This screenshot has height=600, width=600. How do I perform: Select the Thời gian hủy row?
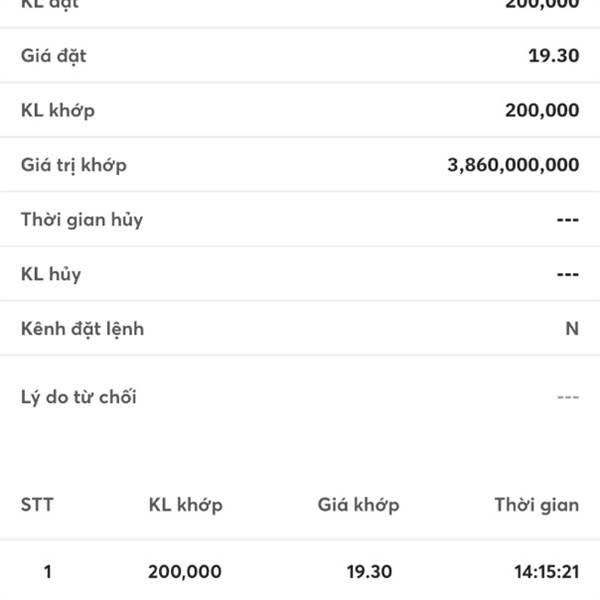click(300, 219)
